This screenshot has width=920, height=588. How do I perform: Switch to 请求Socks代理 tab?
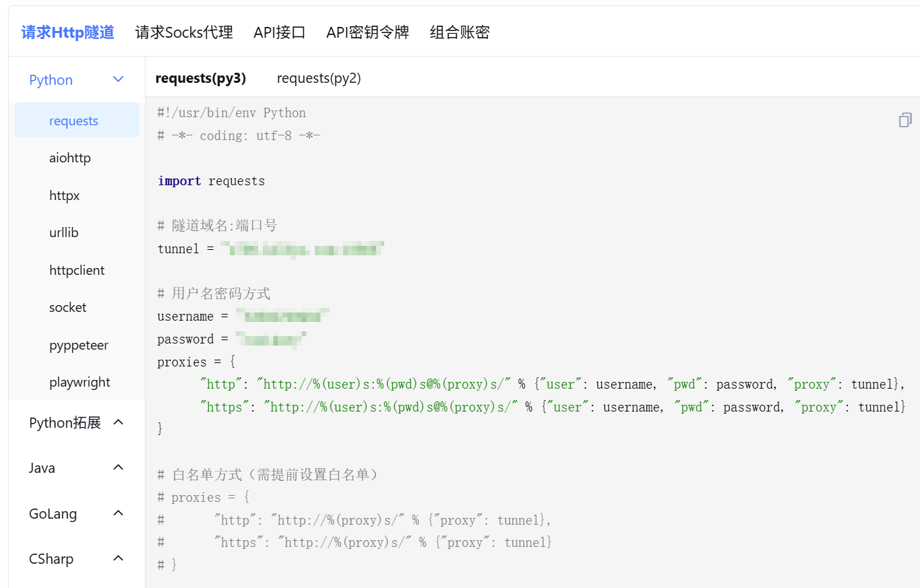pos(184,32)
